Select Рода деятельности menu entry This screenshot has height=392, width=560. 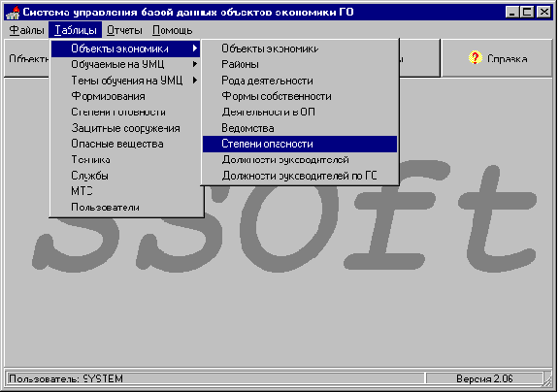point(300,81)
